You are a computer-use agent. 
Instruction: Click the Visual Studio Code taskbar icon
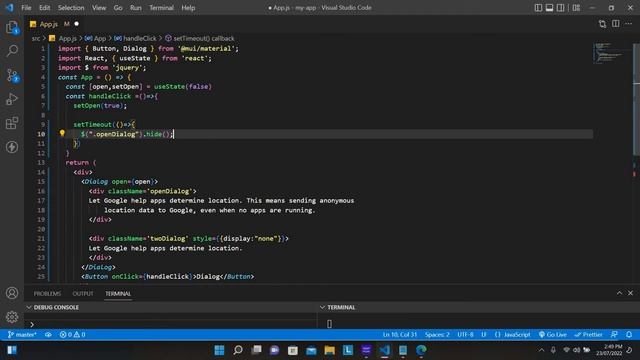(x=384, y=350)
